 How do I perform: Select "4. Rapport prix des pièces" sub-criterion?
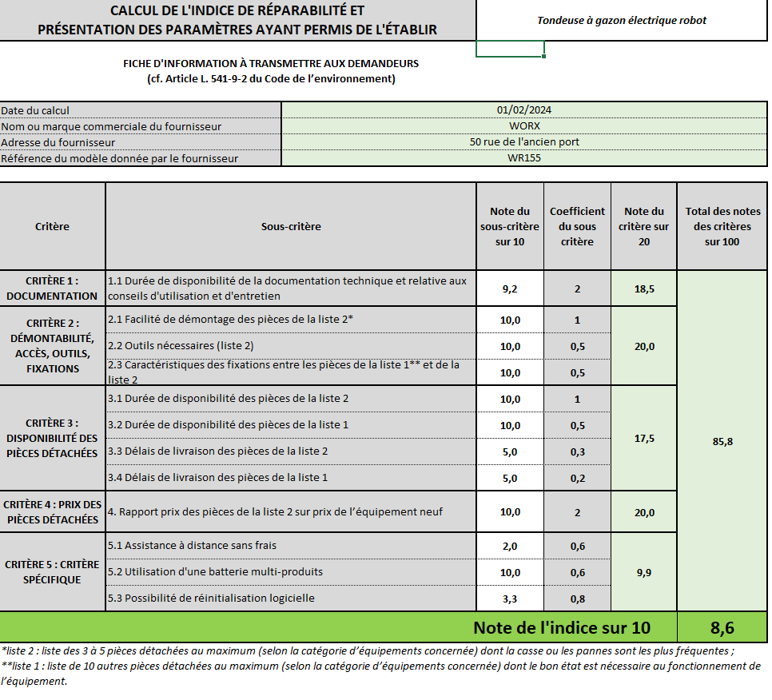291,512
